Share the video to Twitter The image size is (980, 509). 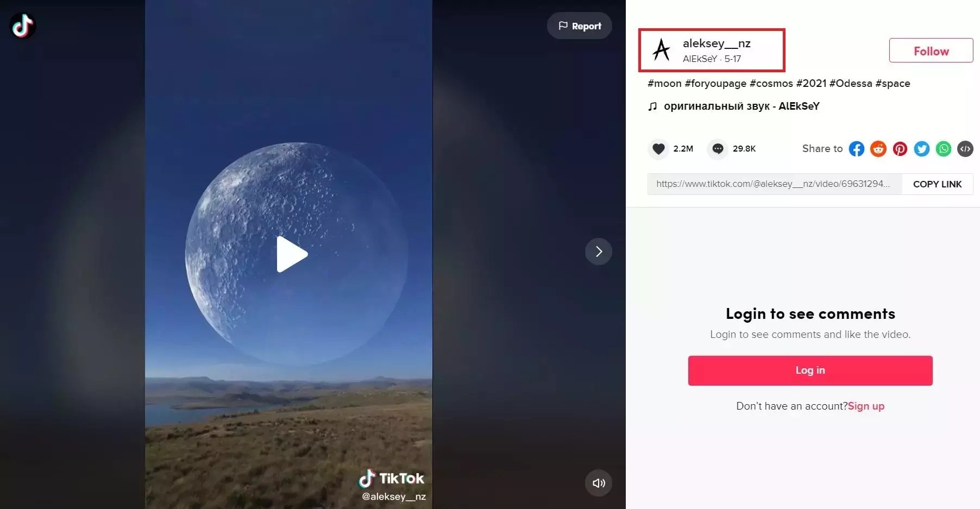922,149
